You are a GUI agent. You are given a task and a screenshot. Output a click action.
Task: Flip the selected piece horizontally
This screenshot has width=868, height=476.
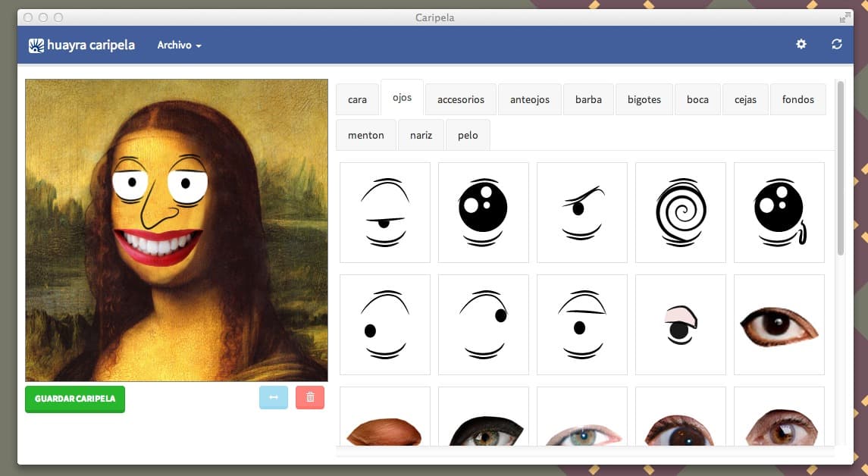pyautogui.click(x=274, y=397)
